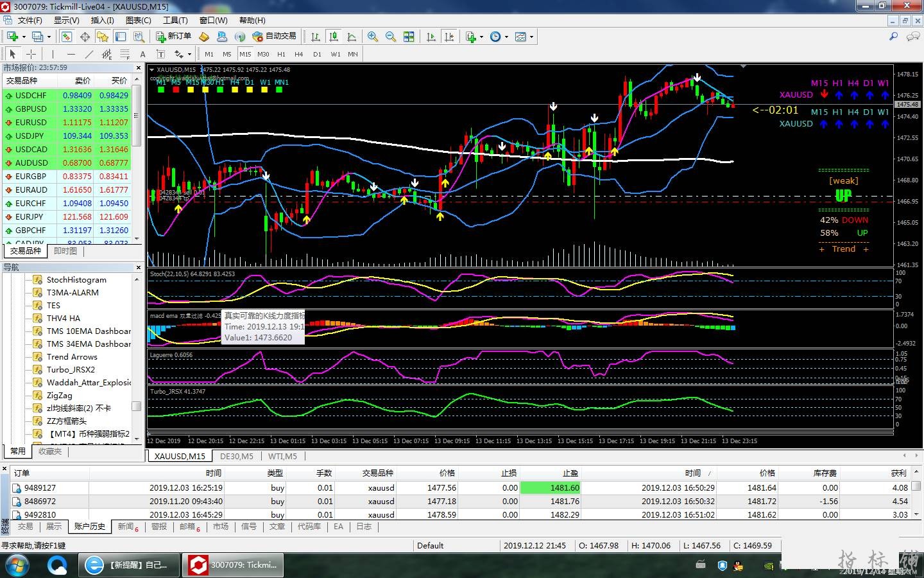Click the zoom out magnifier icon
This screenshot has width=924, height=578.
click(390, 37)
